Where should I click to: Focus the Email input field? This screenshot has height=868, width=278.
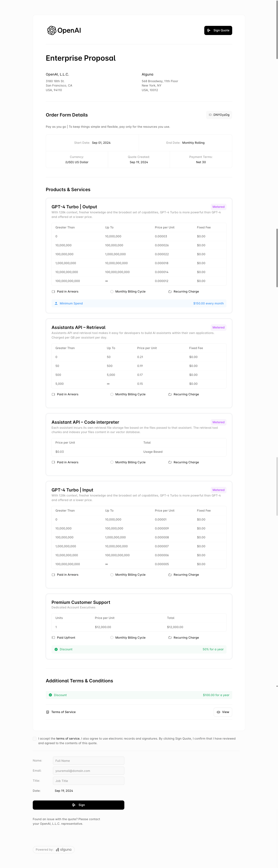[89, 771]
